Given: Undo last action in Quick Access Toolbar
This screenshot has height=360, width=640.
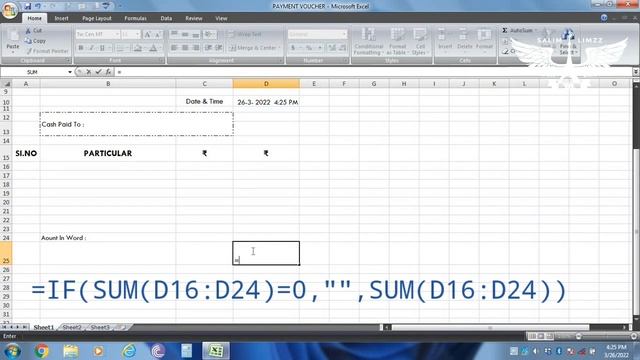Looking at the screenshot, I should (38, 6).
